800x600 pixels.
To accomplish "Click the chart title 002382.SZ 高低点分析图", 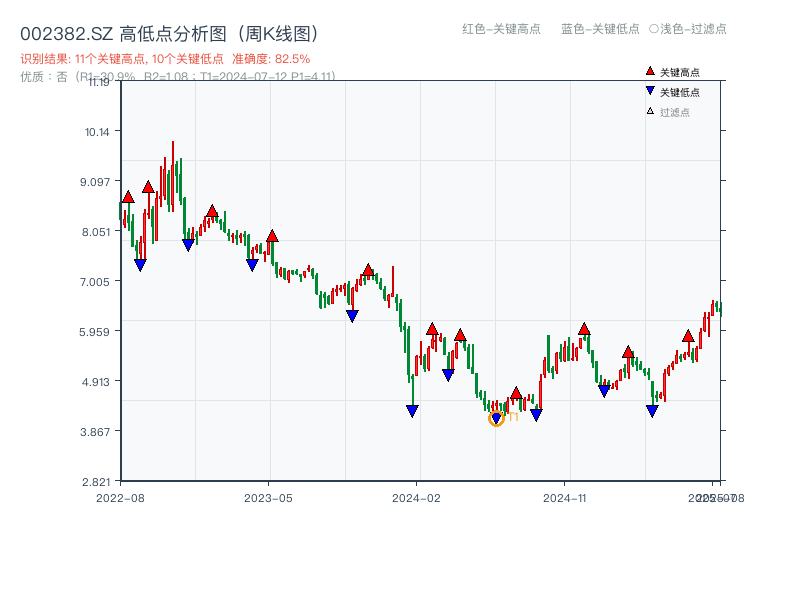I will [x=170, y=33].
